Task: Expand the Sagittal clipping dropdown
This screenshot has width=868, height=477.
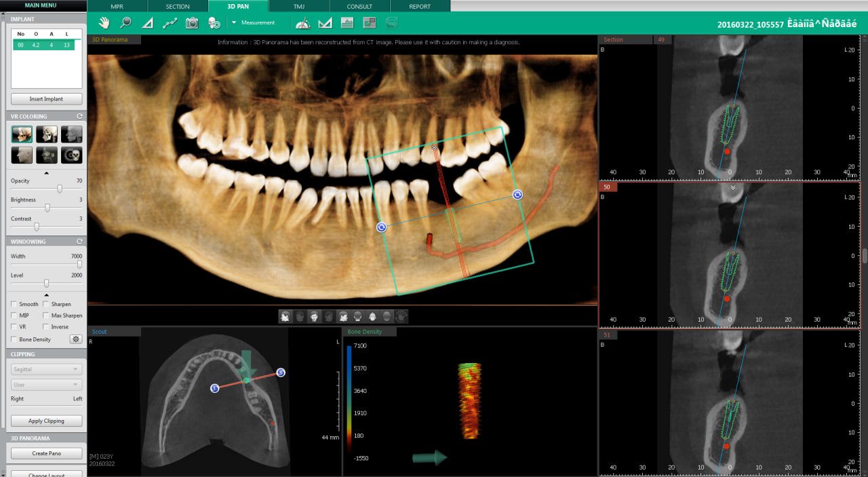Action: pyautogui.click(x=47, y=369)
